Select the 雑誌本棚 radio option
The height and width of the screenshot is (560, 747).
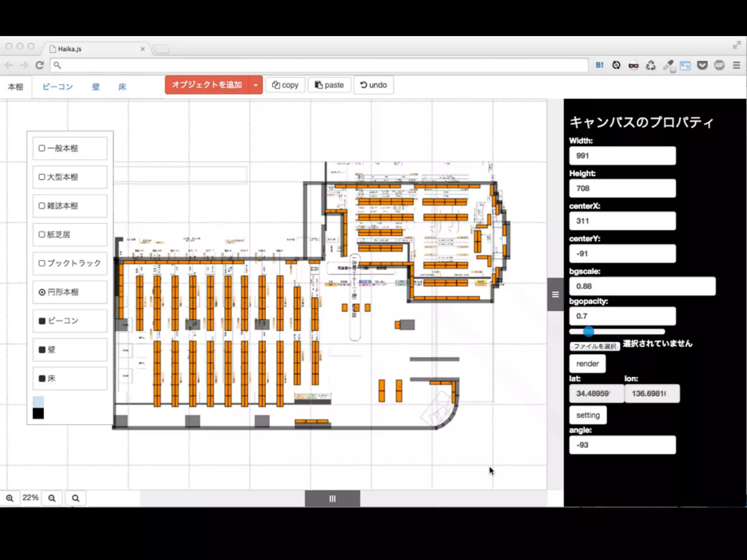click(42, 206)
